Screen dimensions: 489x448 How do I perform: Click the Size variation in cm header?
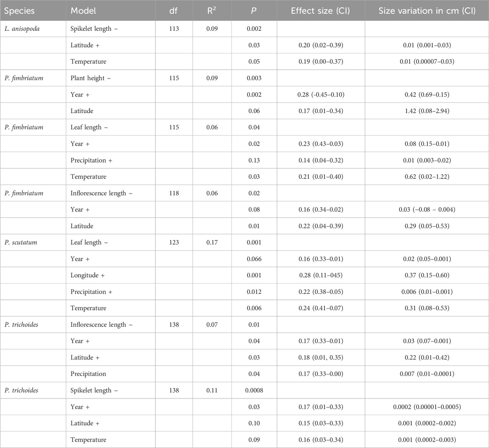(427, 10)
